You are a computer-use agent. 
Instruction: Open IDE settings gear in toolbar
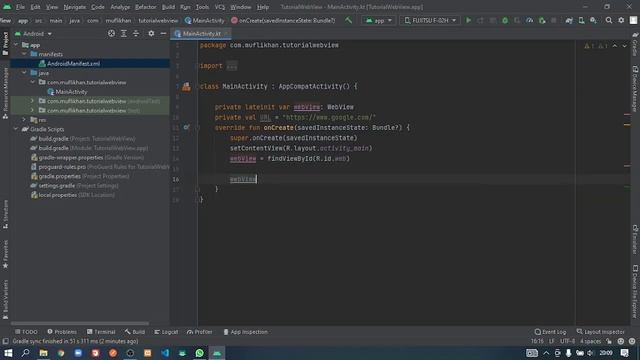(x=621, y=20)
